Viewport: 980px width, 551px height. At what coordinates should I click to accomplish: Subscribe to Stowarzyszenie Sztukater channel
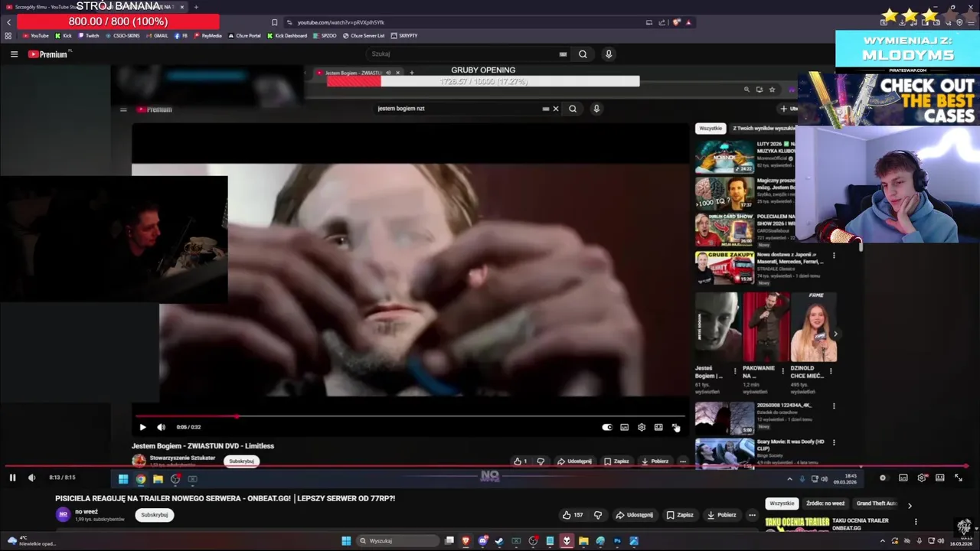coord(241,461)
